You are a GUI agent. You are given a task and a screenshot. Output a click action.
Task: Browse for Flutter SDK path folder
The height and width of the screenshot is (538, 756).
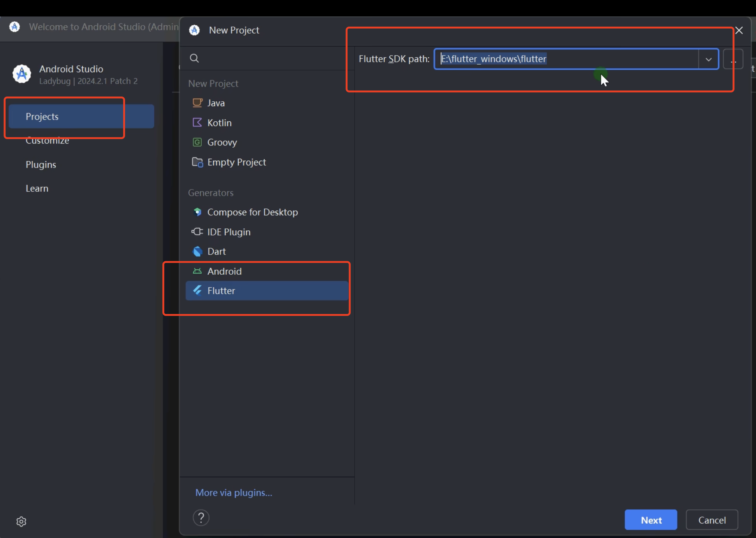tap(733, 59)
